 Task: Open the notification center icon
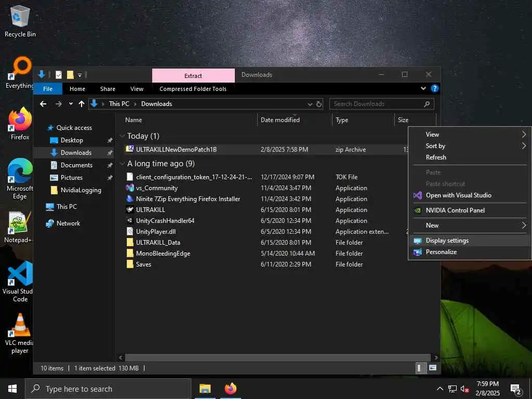[x=516, y=389]
